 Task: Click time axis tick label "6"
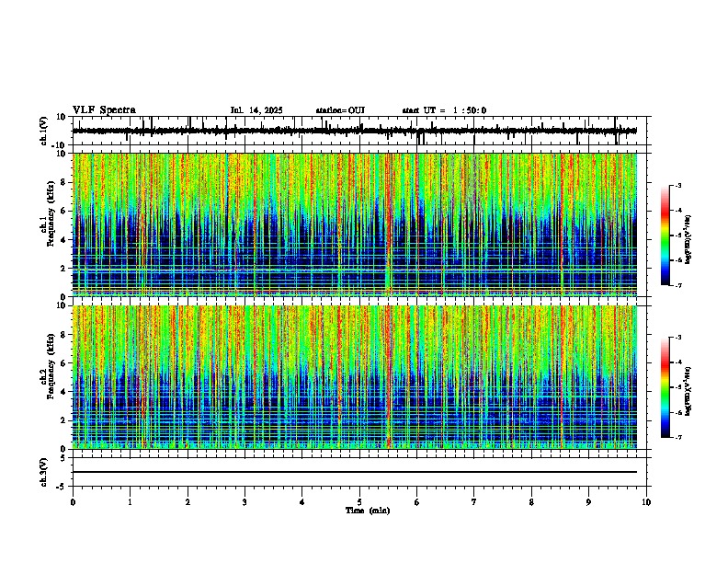tap(416, 502)
